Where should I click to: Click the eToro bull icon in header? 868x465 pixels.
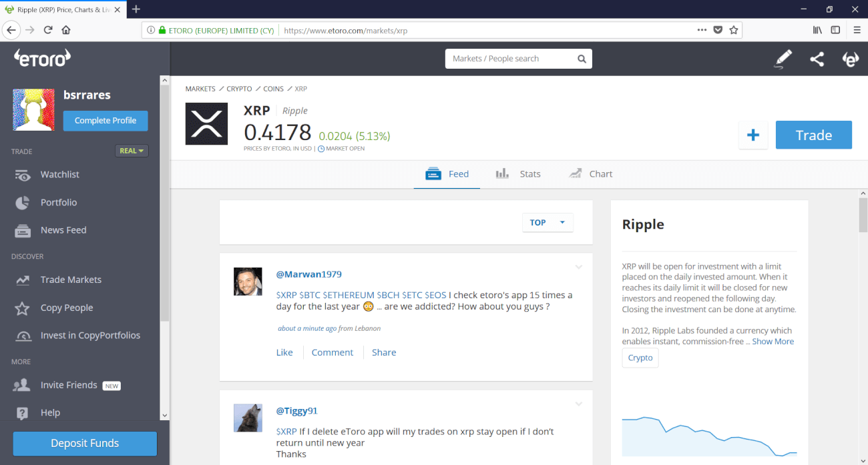(x=850, y=59)
